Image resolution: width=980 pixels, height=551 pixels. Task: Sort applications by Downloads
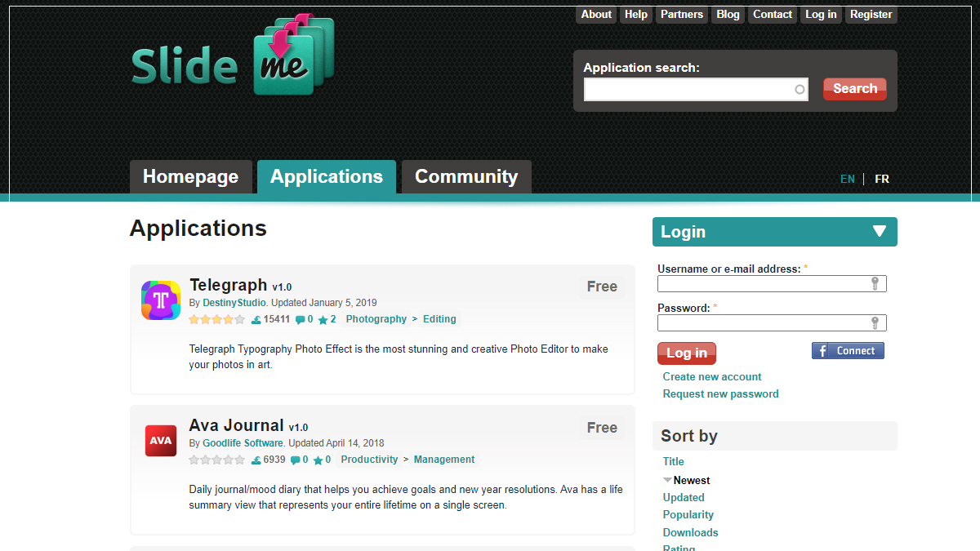(691, 532)
